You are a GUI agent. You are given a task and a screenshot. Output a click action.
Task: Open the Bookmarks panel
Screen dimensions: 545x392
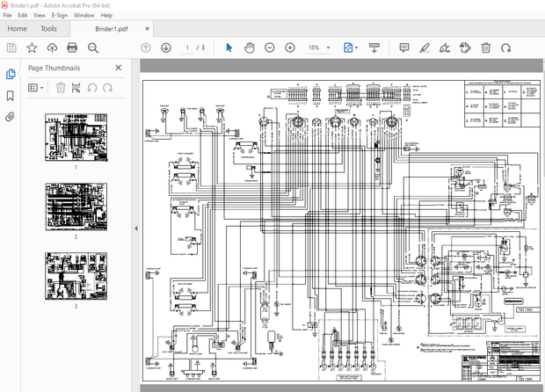click(x=11, y=96)
